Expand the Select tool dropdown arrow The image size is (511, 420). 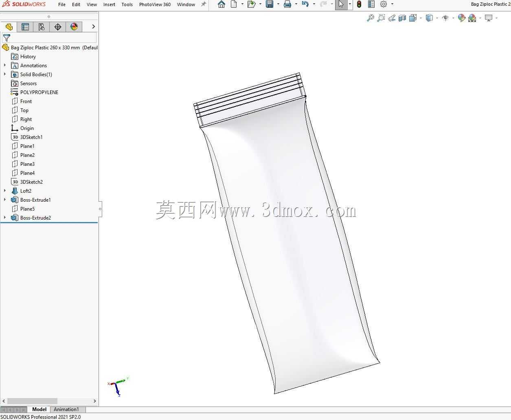click(350, 4)
